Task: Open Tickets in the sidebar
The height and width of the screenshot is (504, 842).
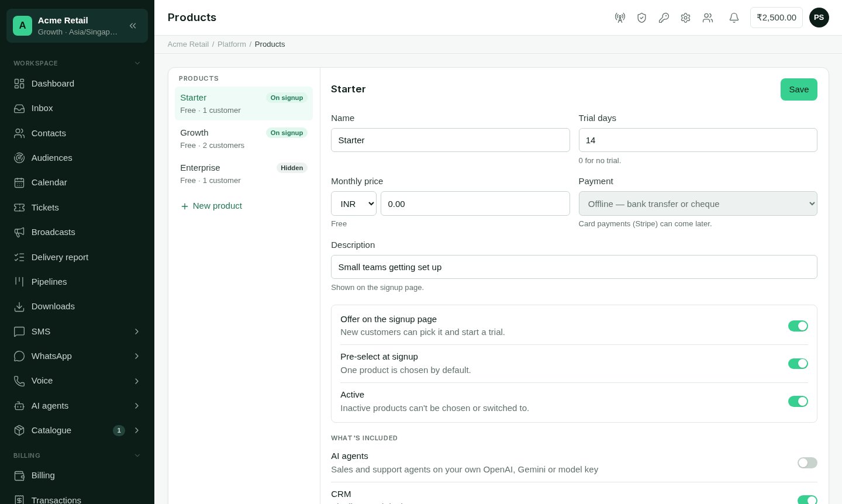Action: tap(77, 208)
